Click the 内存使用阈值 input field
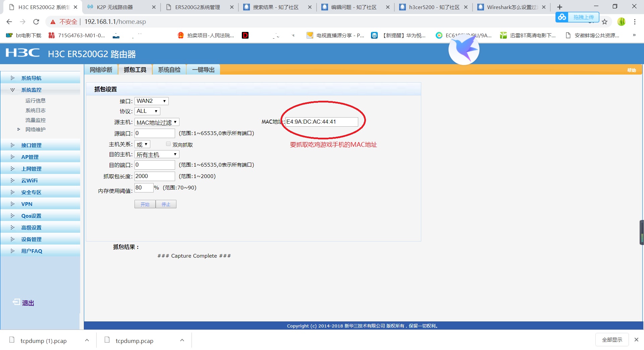644x350 pixels. [144, 188]
